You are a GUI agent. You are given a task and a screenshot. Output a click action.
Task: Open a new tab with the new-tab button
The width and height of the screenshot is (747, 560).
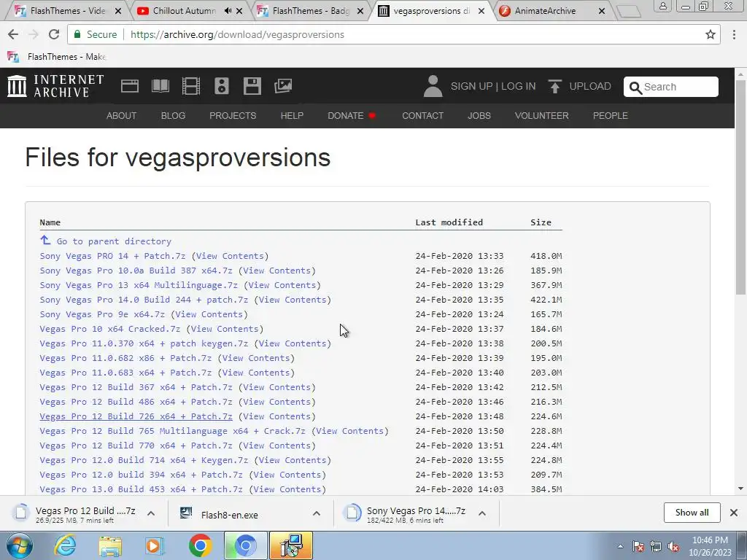(628, 11)
